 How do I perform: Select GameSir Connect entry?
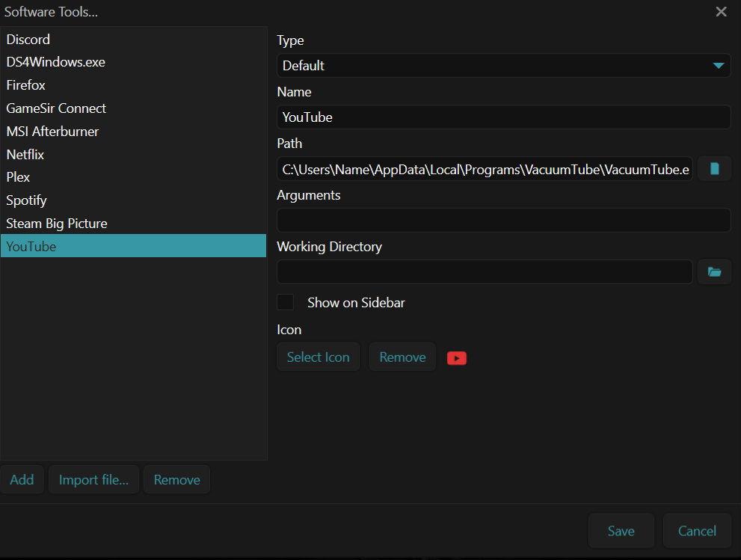click(x=133, y=108)
